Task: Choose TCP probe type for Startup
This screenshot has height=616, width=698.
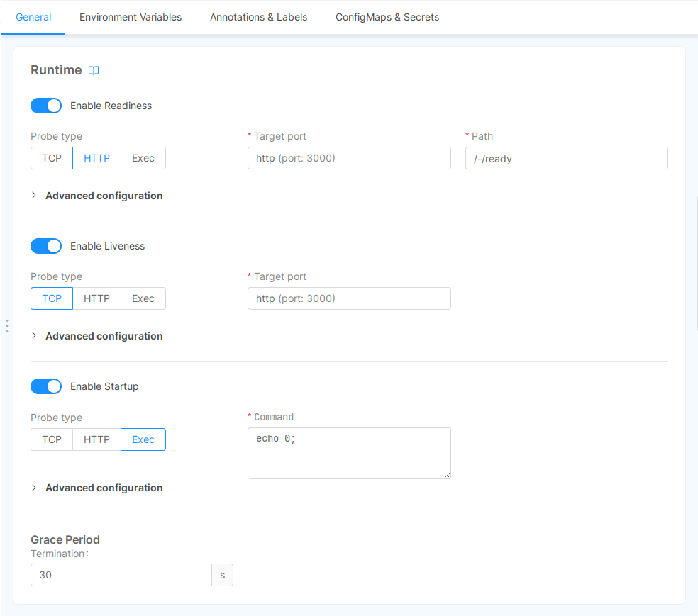Action: coord(52,439)
